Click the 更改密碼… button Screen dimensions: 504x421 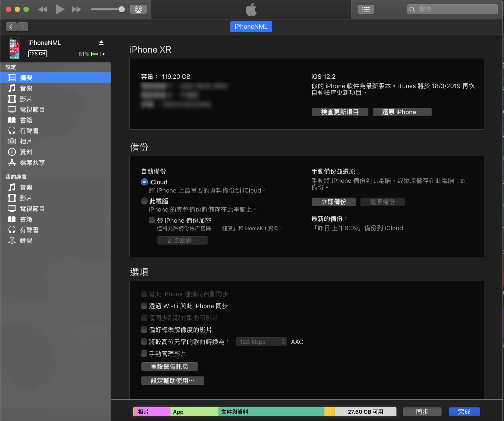click(182, 240)
